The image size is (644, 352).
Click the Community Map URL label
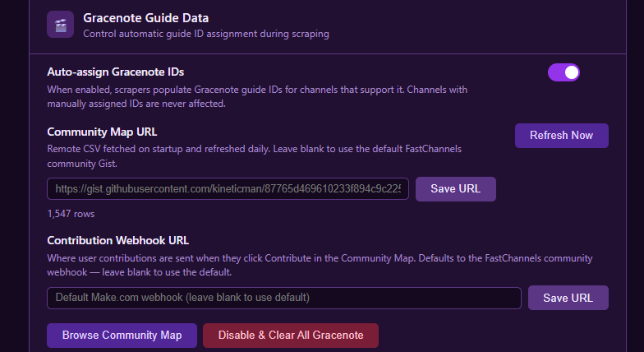(x=102, y=132)
